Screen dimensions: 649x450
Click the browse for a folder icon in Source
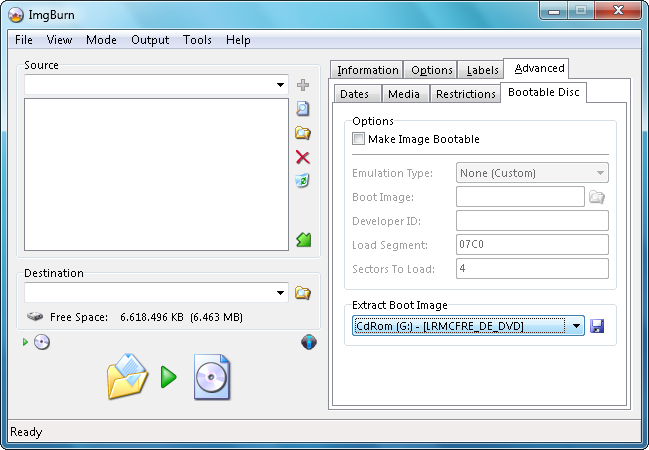pos(303,133)
